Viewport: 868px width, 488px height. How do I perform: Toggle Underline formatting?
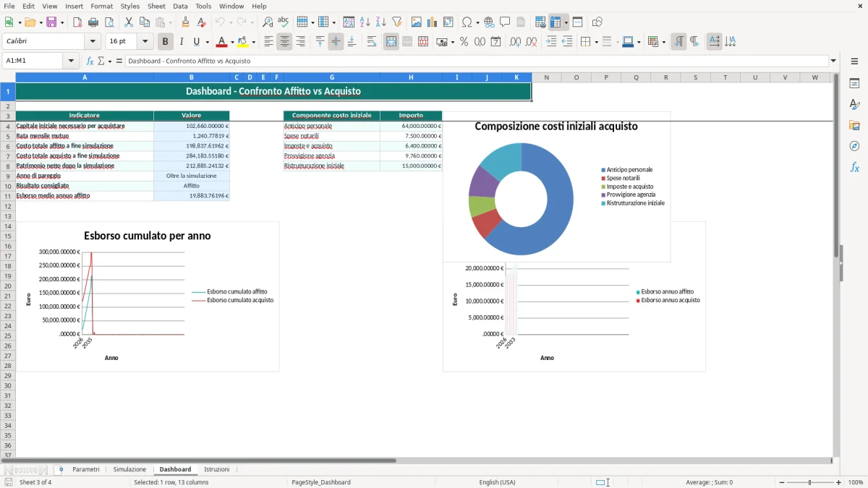tap(196, 42)
